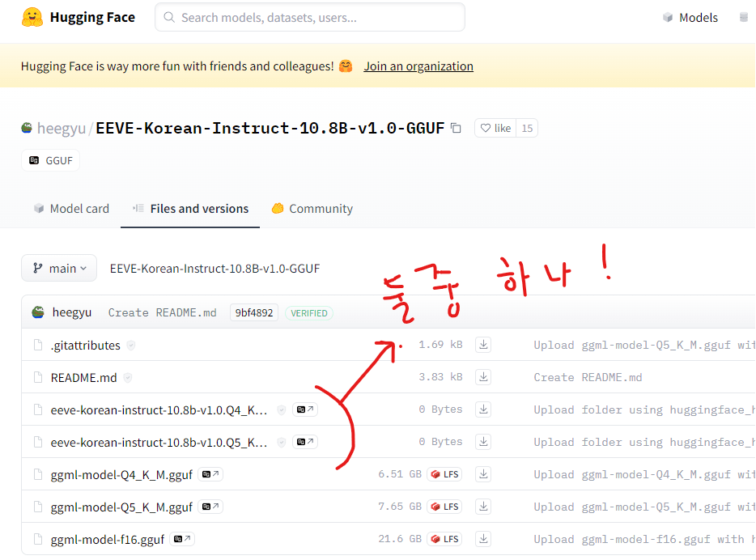
Task: Open the Community tab
Action: pos(312,209)
